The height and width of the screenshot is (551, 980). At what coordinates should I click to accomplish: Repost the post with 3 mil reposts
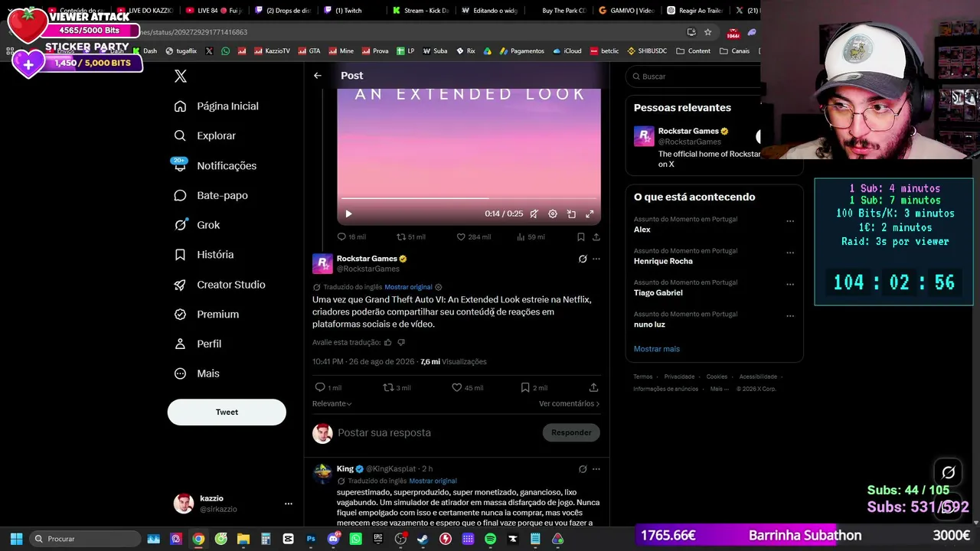click(x=397, y=387)
